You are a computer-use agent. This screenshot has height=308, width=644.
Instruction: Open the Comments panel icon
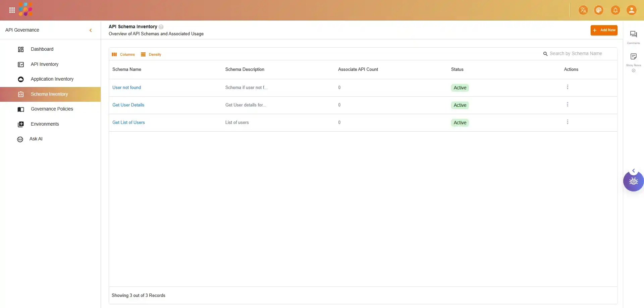coord(633,34)
